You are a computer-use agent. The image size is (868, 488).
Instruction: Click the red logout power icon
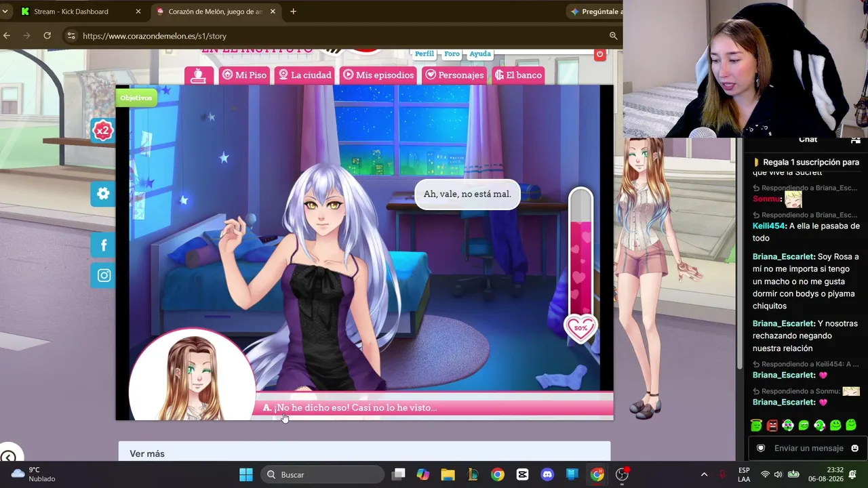click(599, 54)
